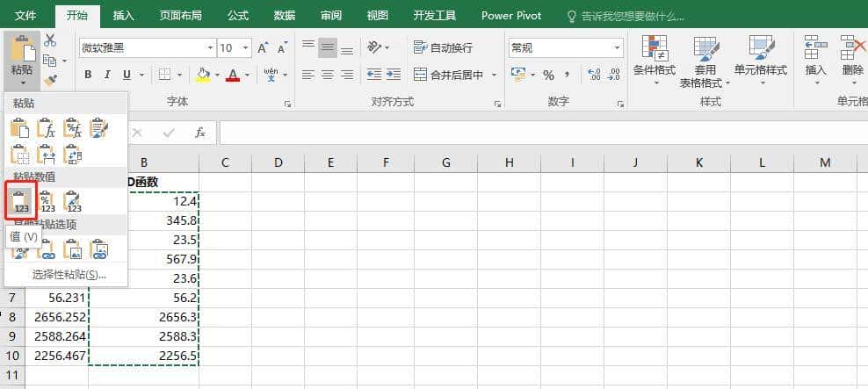Apply comma style
Screen dimensions: 868x389
click(x=568, y=75)
